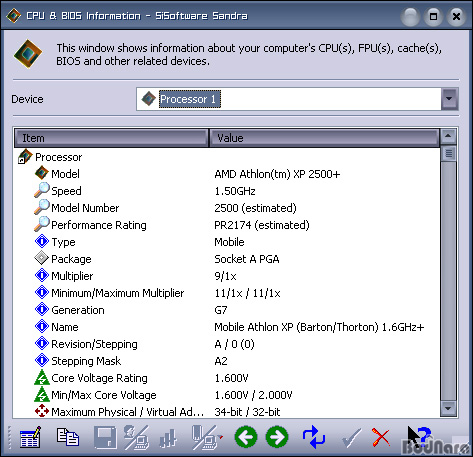Select the 1.600V / 2.000V value

pyautogui.click(x=253, y=395)
